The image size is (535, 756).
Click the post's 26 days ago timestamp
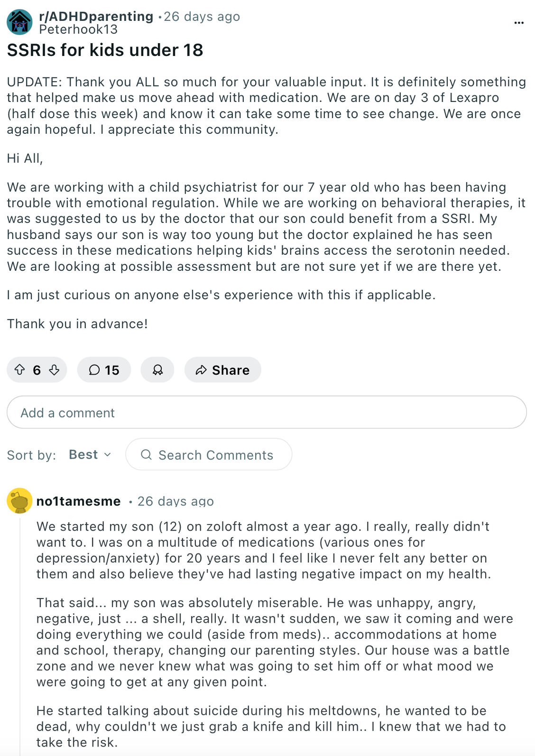(x=202, y=16)
